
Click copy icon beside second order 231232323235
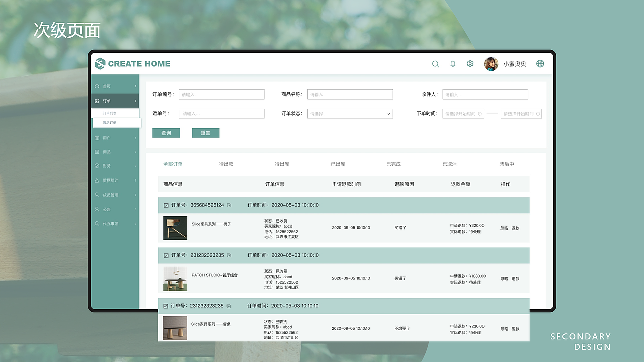pyautogui.click(x=229, y=255)
